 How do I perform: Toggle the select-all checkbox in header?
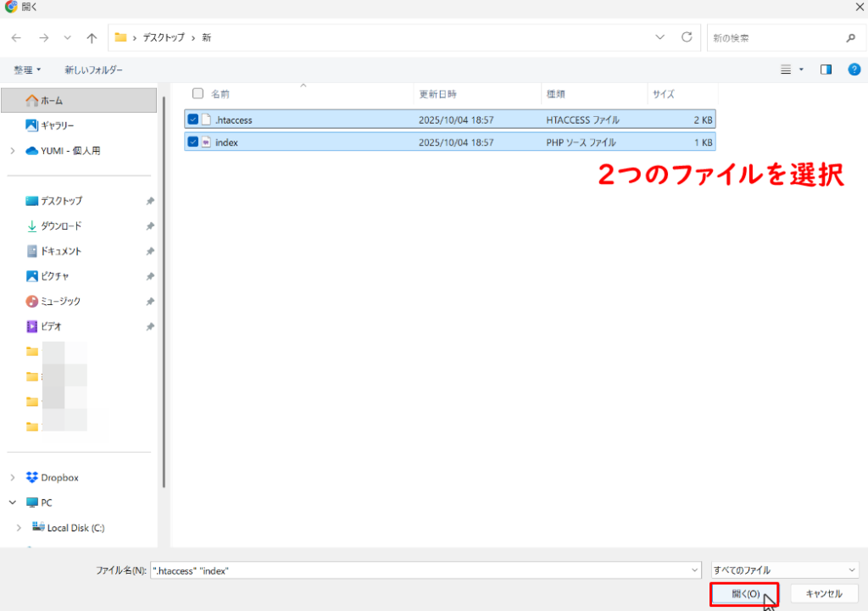[x=198, y=93]
